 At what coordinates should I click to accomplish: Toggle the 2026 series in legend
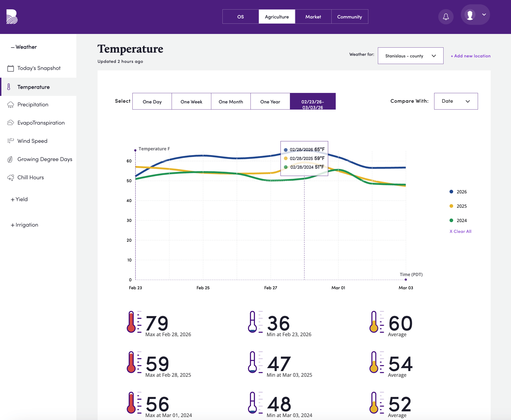tap(461, 192)
